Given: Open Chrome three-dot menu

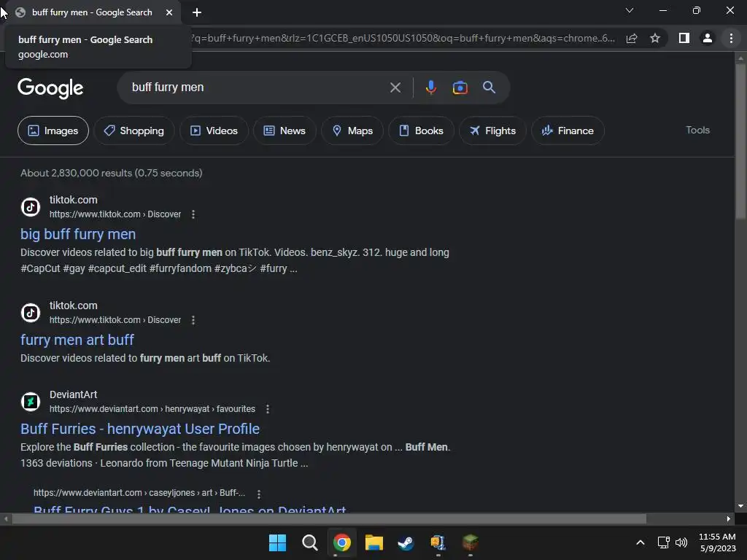Looking at the screenshot, I should [731, 38].
